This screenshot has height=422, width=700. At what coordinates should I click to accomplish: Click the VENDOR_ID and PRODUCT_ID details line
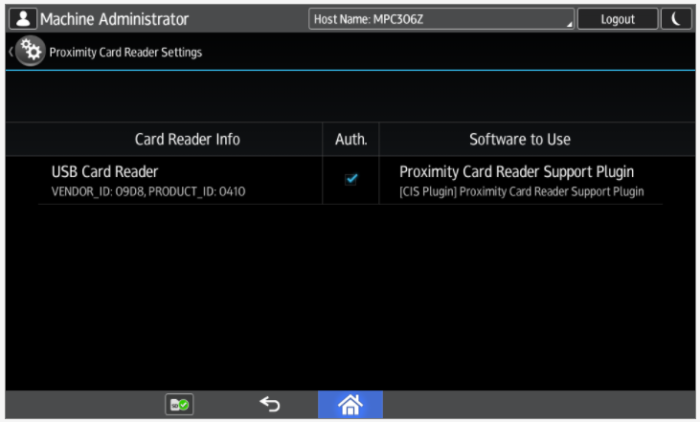tap(148, 191)
